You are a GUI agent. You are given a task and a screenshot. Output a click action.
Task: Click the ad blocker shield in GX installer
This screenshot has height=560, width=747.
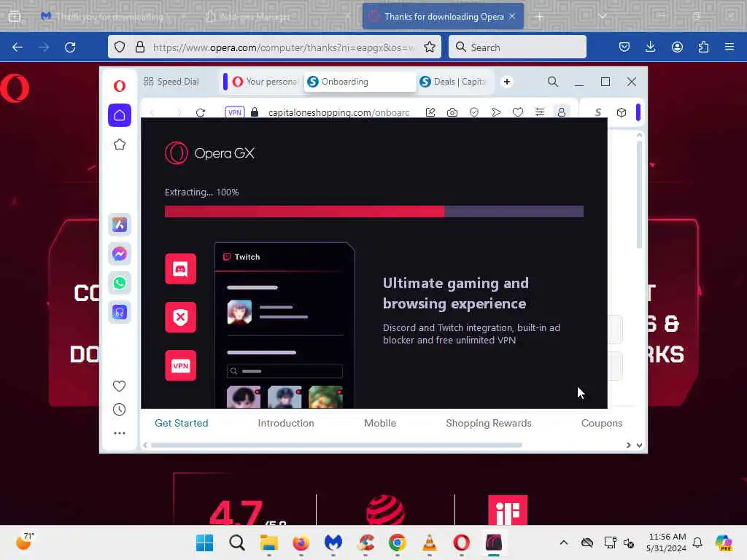click(x=181, y=317)
